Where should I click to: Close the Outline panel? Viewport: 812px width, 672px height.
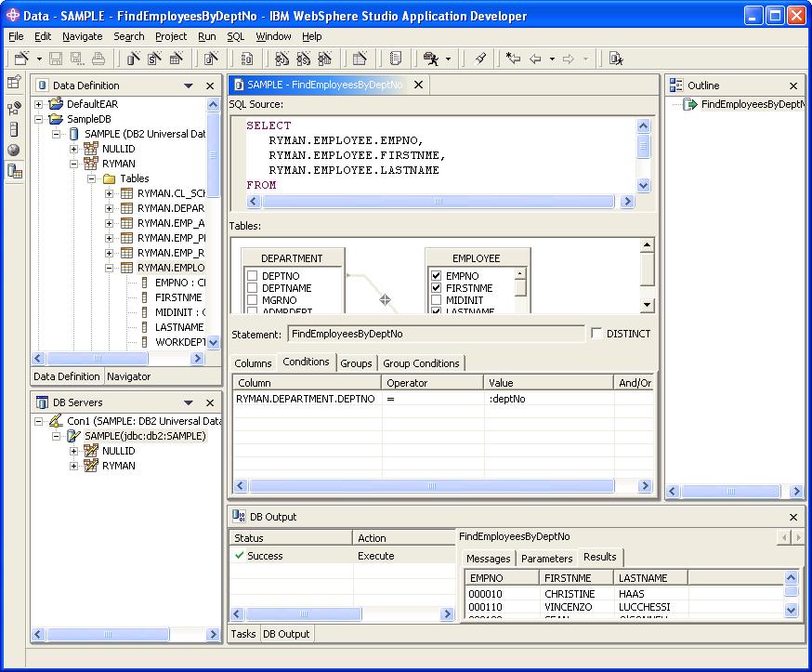(x=793, y=86)
